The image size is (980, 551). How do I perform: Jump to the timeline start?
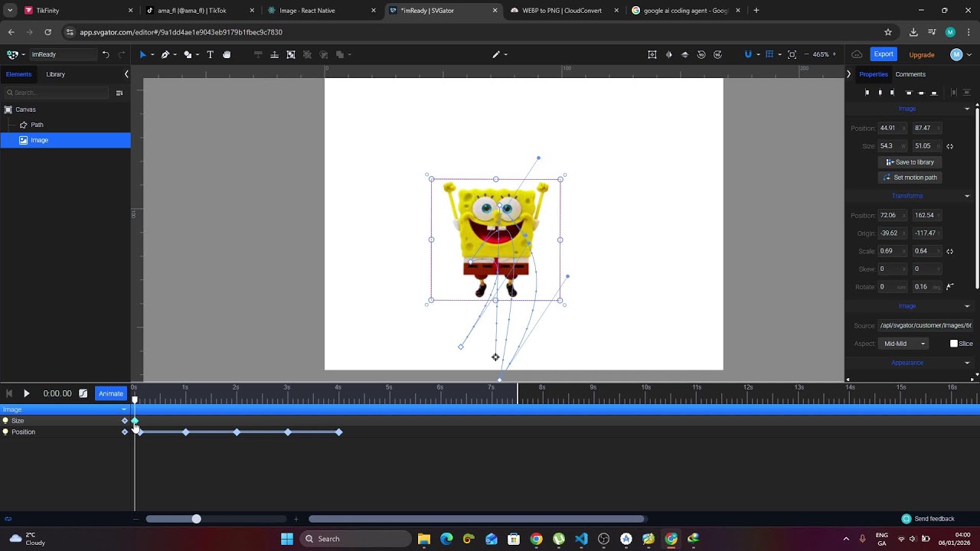(x=9, y=393)
